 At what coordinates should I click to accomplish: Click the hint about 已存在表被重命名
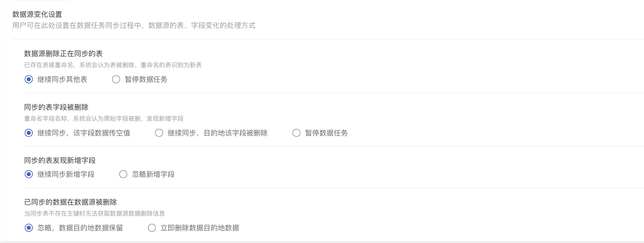pyautogui.click(x=113, y=65)
